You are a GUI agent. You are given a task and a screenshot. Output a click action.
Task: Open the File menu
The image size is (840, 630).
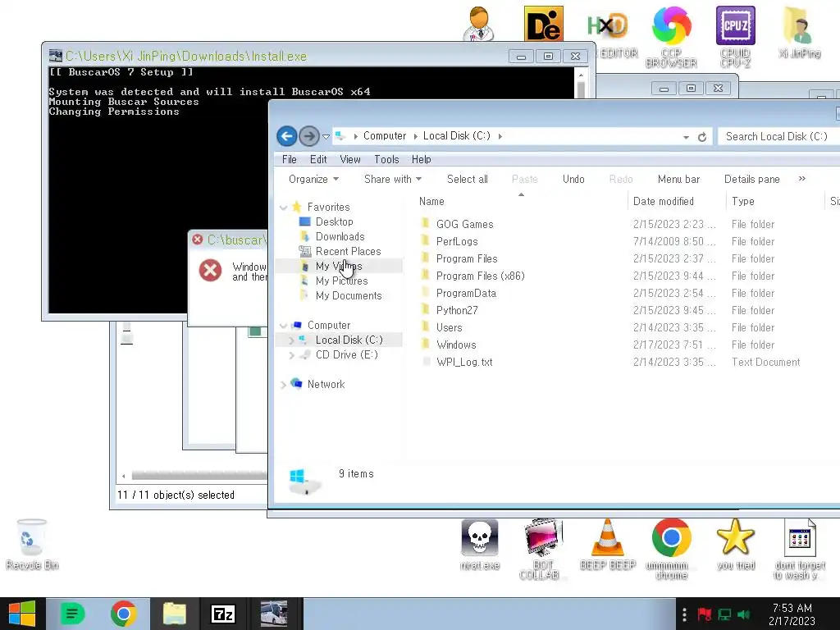point(290,160)
